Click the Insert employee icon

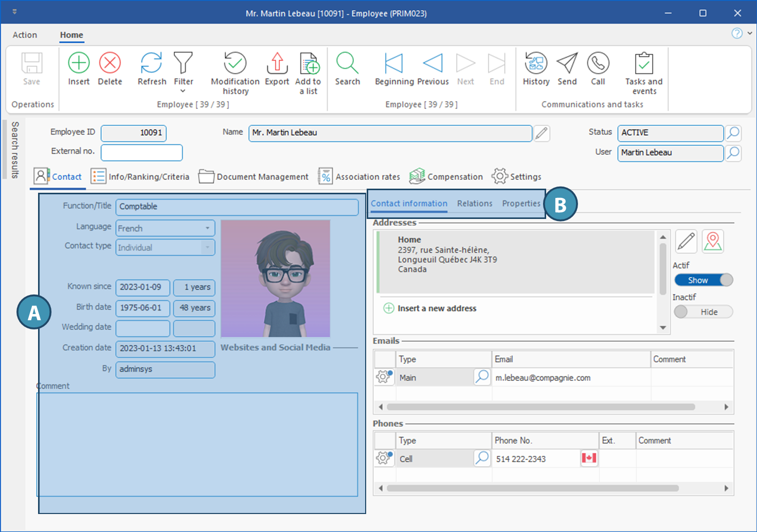pos(79,63)
